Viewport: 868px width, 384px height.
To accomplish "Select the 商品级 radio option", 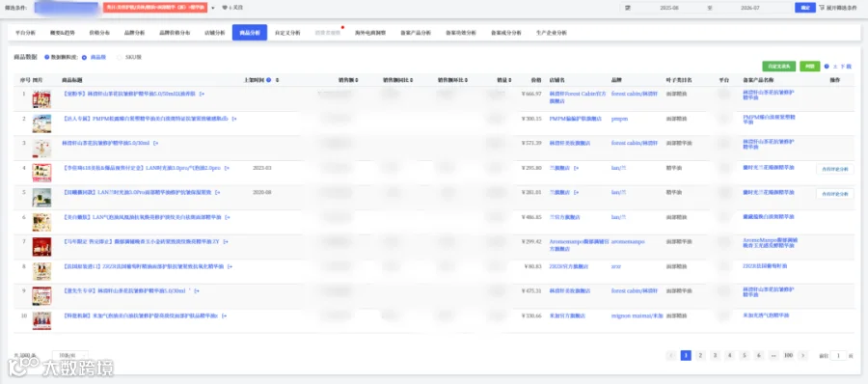I will click(x=84, y=57).
